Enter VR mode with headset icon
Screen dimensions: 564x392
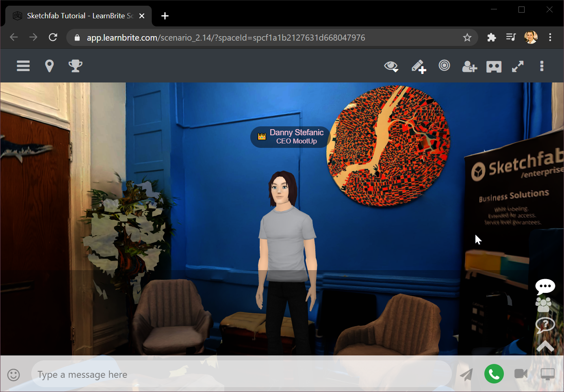pos(494,67)
